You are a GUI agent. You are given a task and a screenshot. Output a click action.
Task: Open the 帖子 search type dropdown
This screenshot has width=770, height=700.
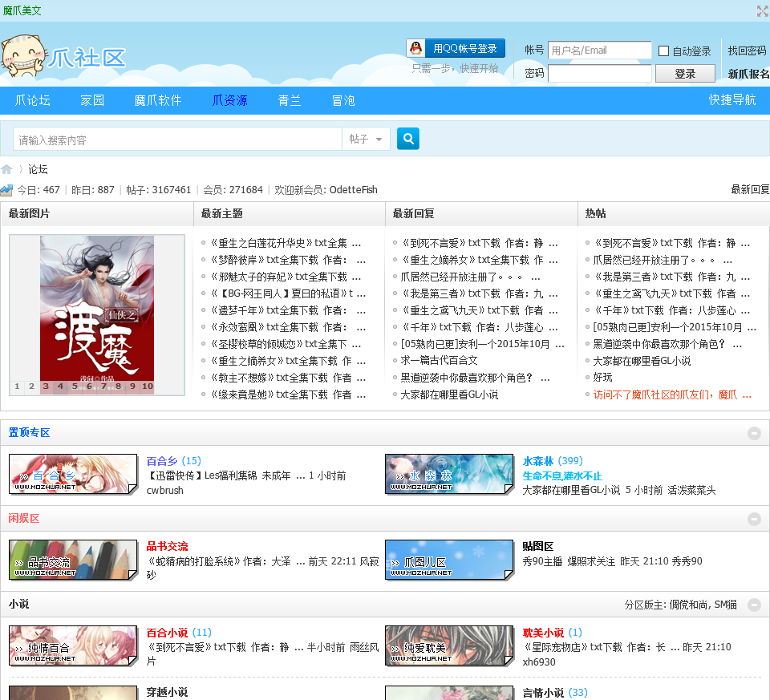pos(366,140)
